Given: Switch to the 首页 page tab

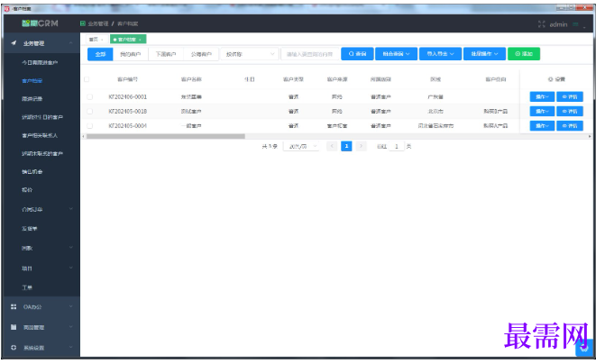Looking at the screenshot, I should click(96, 40).
